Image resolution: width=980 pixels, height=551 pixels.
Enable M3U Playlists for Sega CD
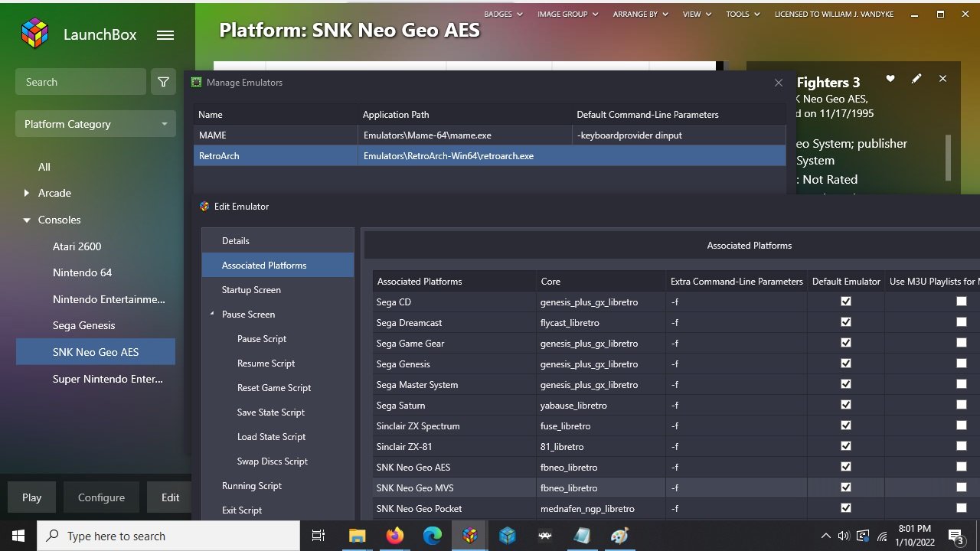(x=962, y=302)
